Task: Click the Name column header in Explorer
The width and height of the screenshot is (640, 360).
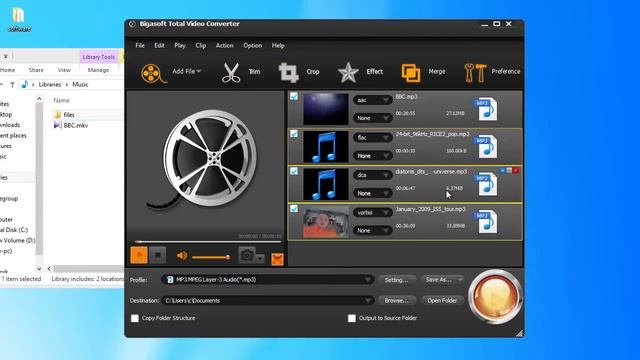Action: click(x=62, y=100)
